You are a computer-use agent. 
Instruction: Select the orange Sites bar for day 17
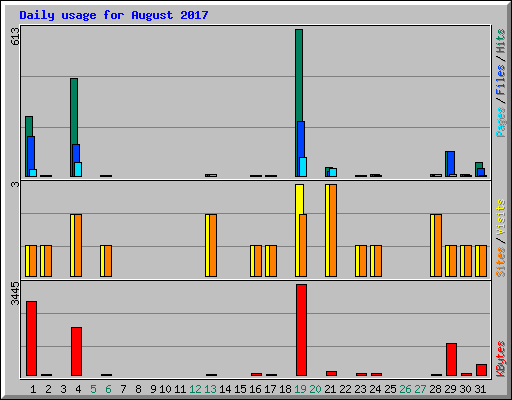273,261
